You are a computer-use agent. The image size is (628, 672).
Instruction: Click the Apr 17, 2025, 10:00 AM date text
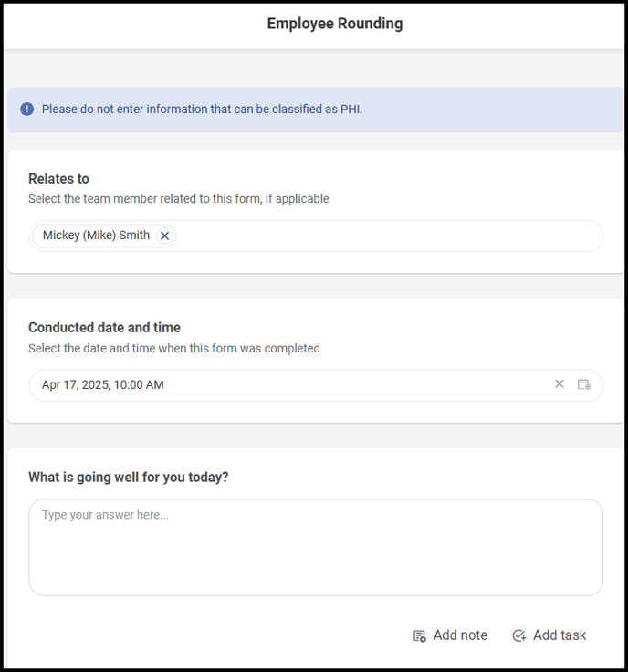pos(103,385)
